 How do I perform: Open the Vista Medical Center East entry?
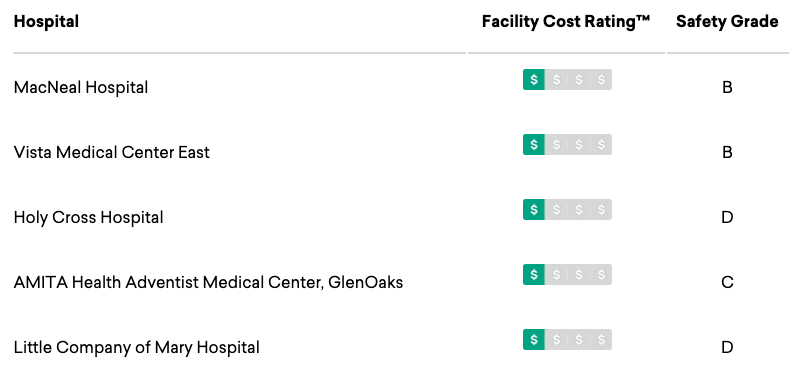pos(112,152)
